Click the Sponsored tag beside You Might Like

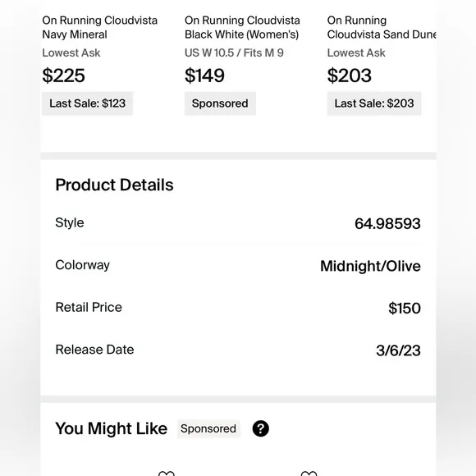[208, 428]
